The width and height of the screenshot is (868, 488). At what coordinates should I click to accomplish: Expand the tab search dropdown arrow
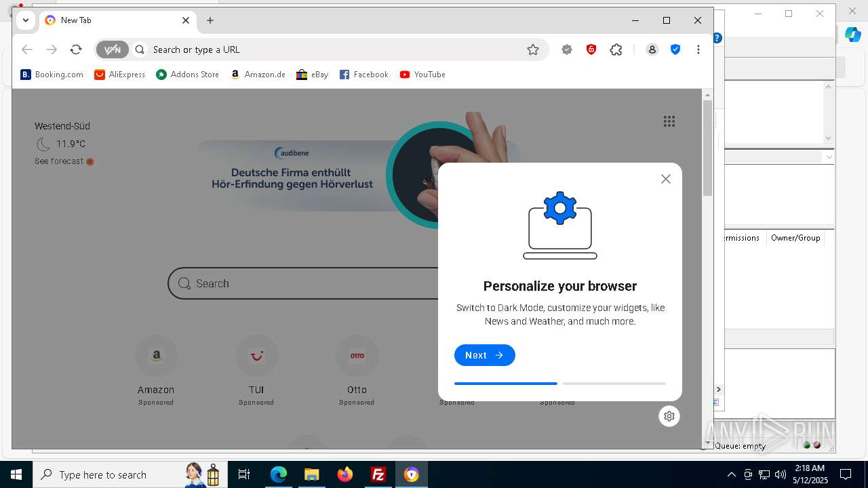pyautogui.click(x=26, y=20)
